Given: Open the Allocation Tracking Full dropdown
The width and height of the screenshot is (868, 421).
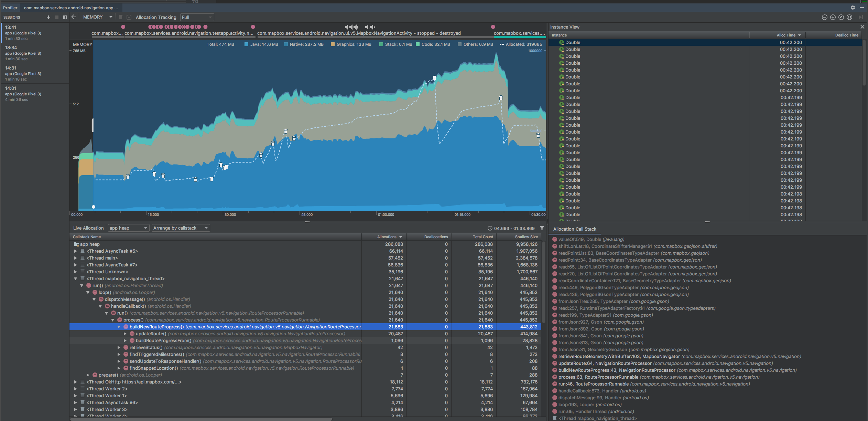Looking at the screenshot, I should pos(197,17).
